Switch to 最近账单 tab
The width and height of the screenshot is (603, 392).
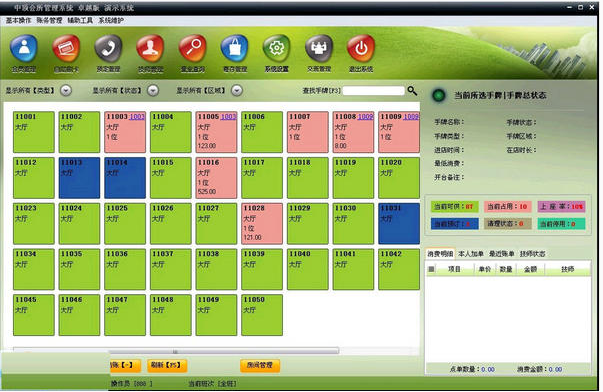click(x=501, y=254)
